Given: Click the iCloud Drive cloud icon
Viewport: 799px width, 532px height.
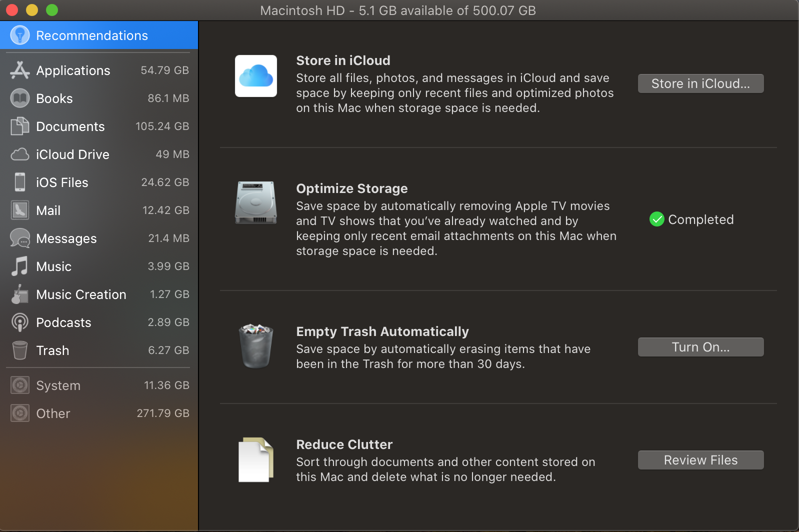Looking at the screenshot, I should pos(20,154).
